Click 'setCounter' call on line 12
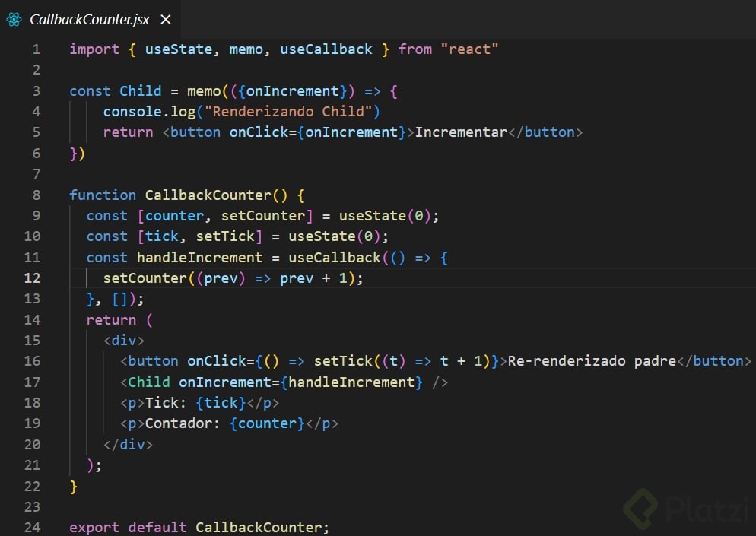Screen dimensions: 756x536 click(145, 278)
